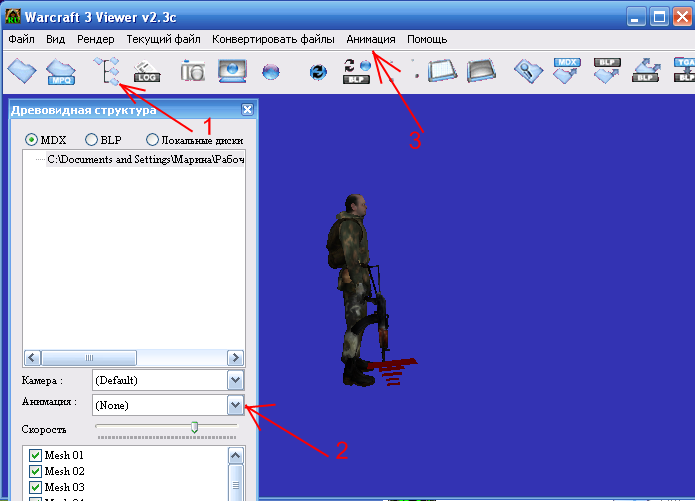Viewport: 695px width, 501px height.
Task: Click the open file folder icon
Action: tap(22, 70)
